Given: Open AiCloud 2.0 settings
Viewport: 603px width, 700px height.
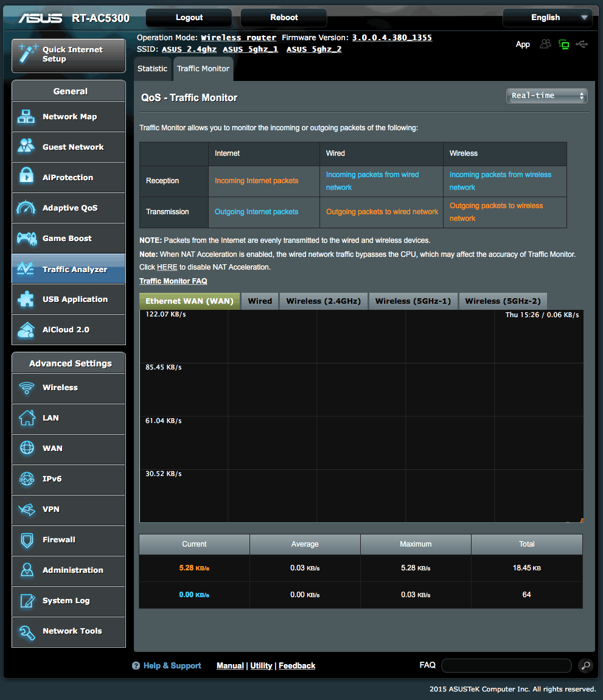Looking at the screenshot, I should click(x=68, y=329).
